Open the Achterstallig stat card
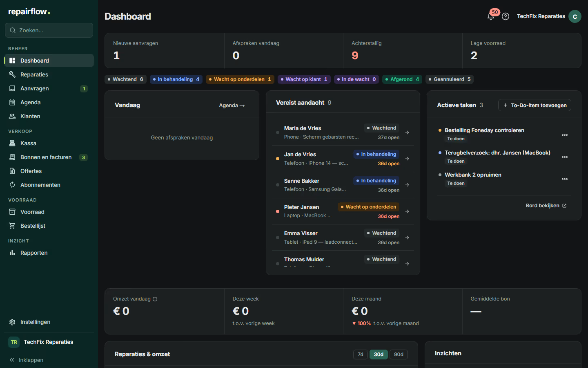 [x=403, y=50]
